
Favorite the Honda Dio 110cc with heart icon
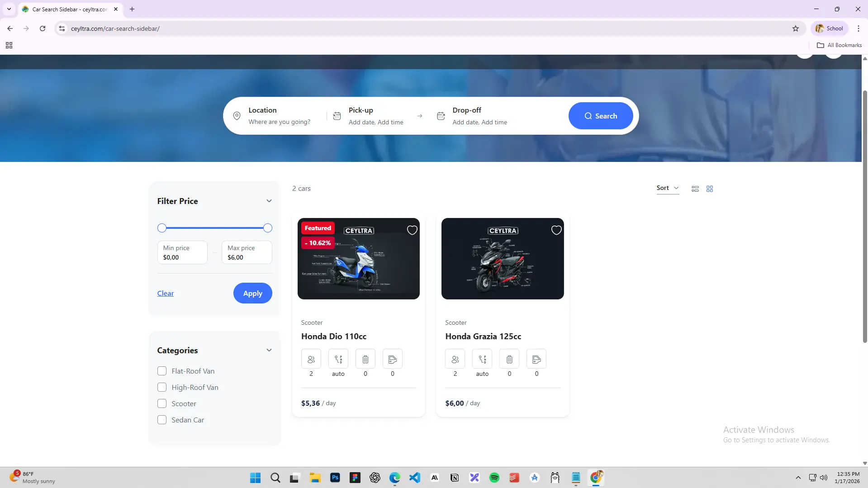click(x=412, y=230)
